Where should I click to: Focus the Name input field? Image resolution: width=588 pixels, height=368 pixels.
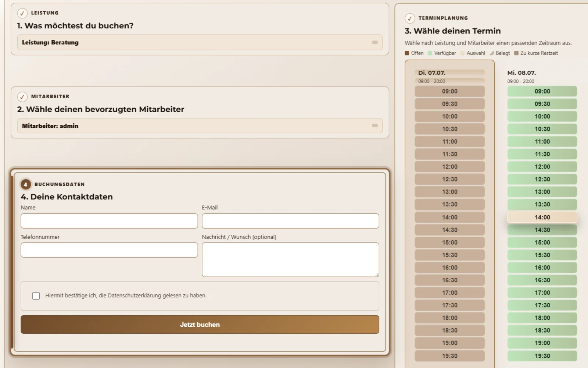(x=109, y=221)
